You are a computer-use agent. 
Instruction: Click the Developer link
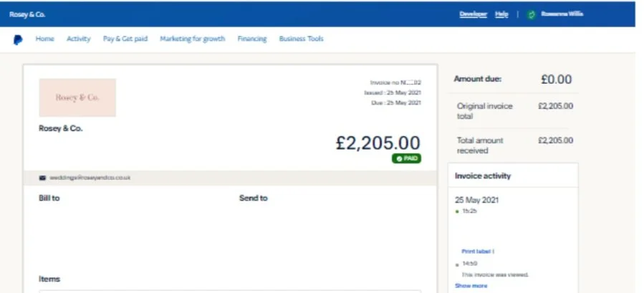click(x=473, y=14)
